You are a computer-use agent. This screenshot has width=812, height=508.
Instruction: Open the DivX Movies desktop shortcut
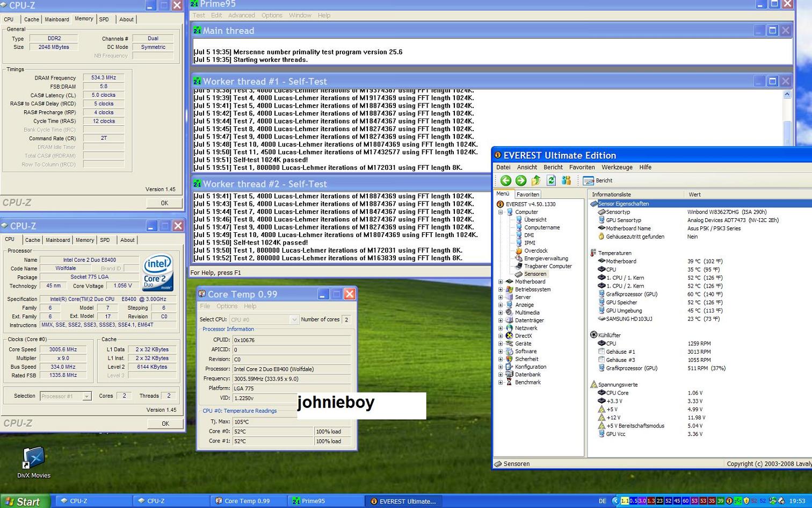(33, 463)
